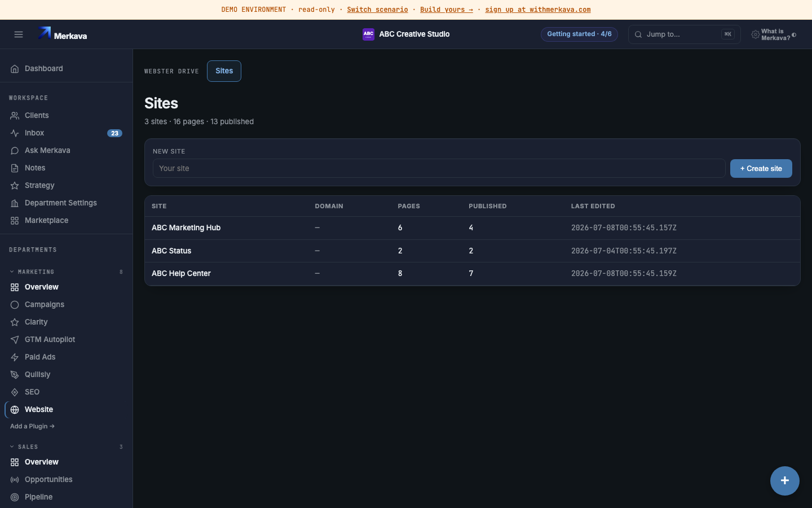Click the Published column header
The image size is (812, 508).
tap(487, 206)
